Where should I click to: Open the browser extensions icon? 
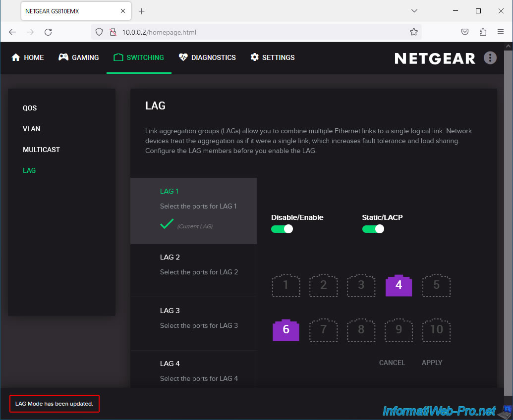coord(483,32)
